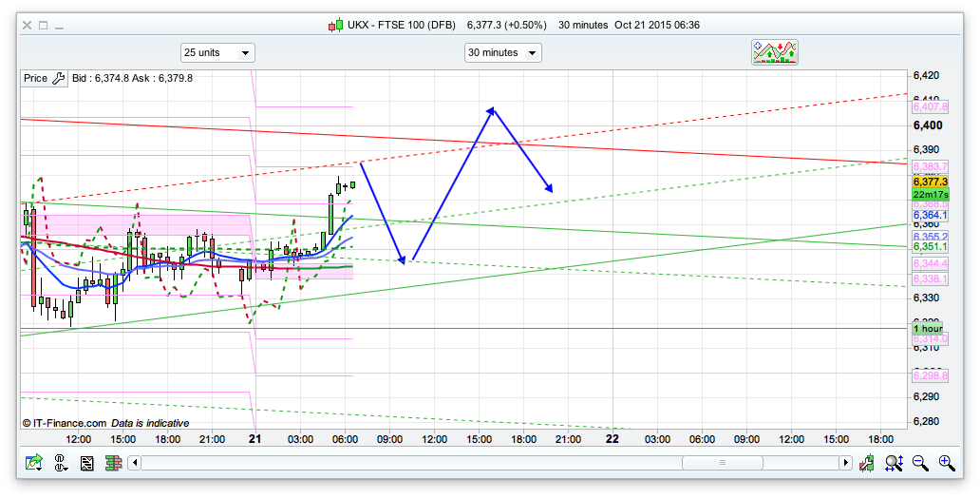
Task: Click the link charts chain icon
Action: coord(62,463)
